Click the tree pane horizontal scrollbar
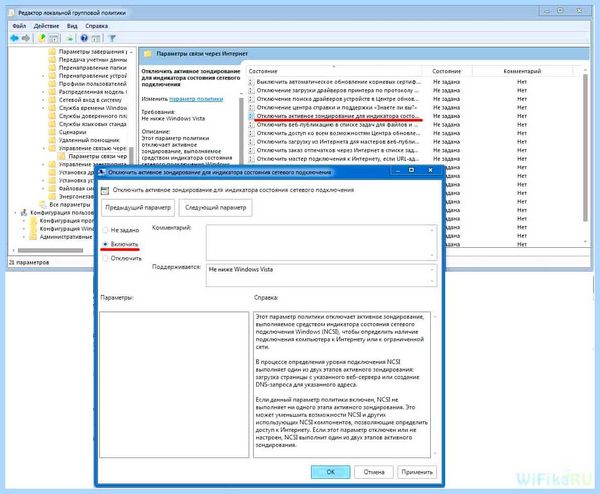 point(51,251)
